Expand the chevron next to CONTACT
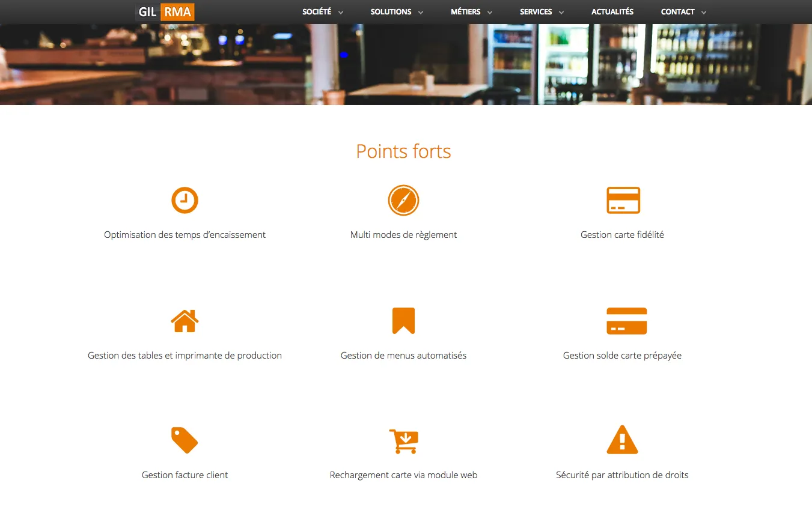Viewport: 812px width, 519px height. pyautogui.click(x=704, y=13)
